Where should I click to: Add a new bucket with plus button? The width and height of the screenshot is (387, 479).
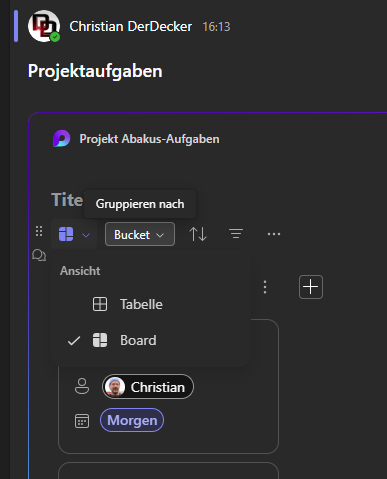click(311, 287)
